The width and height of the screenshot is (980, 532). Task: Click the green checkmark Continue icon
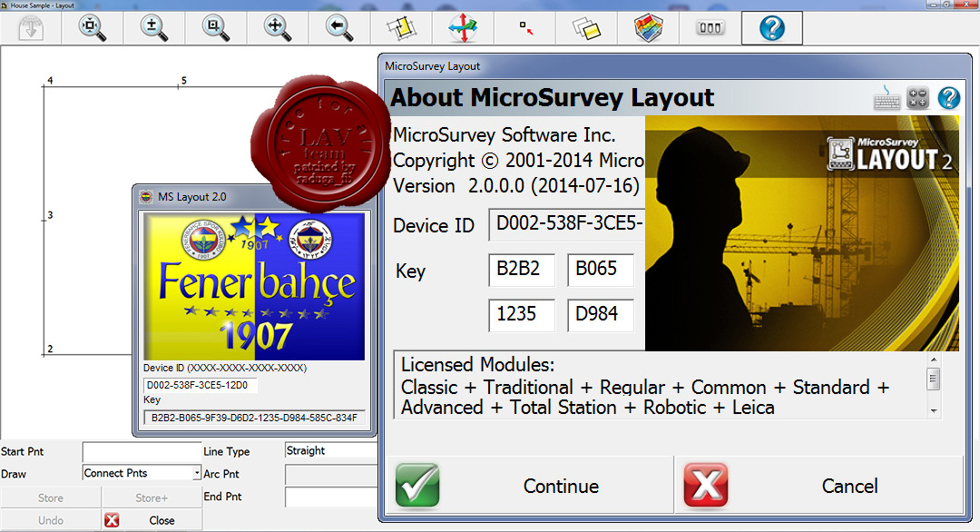point(417,485)
